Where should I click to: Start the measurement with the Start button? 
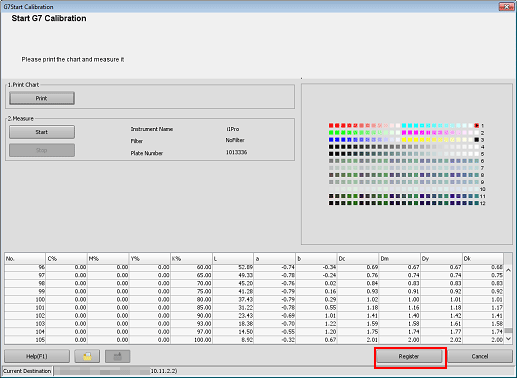pyautogui.click(x=42, y=132)
